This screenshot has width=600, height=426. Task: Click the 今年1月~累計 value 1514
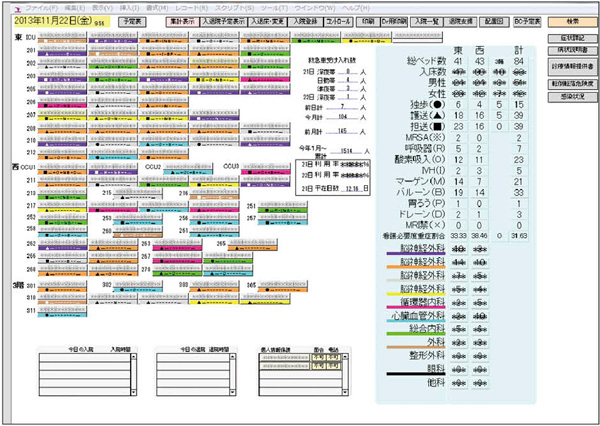pyautogui.click(x=347, y=151)
